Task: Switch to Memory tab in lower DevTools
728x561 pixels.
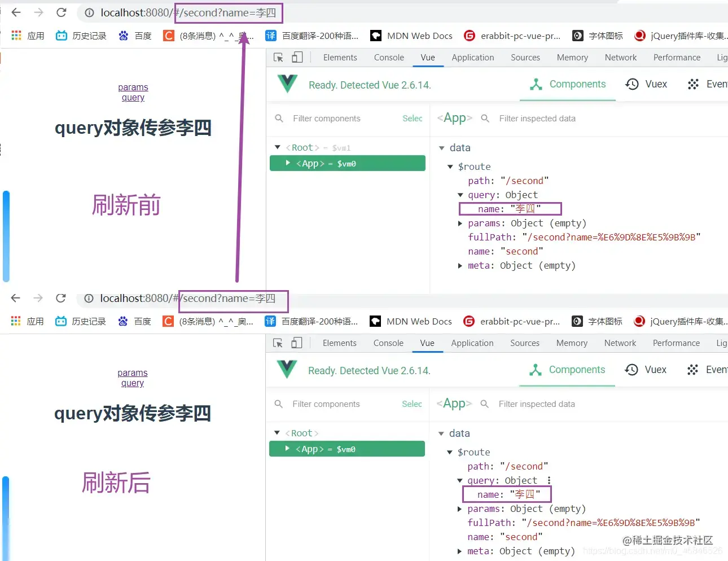Action: coord(572,343)
